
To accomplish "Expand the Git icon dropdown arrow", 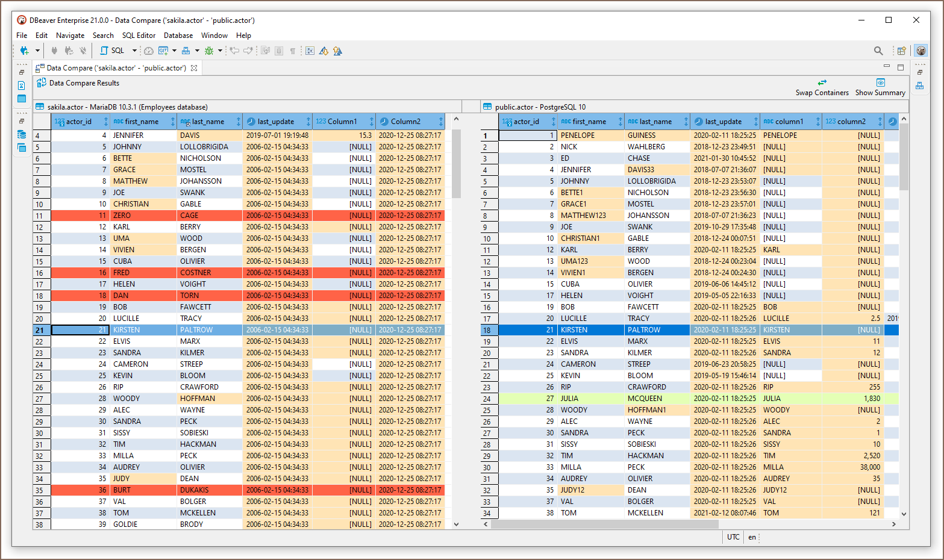I will tap(174, 51).
